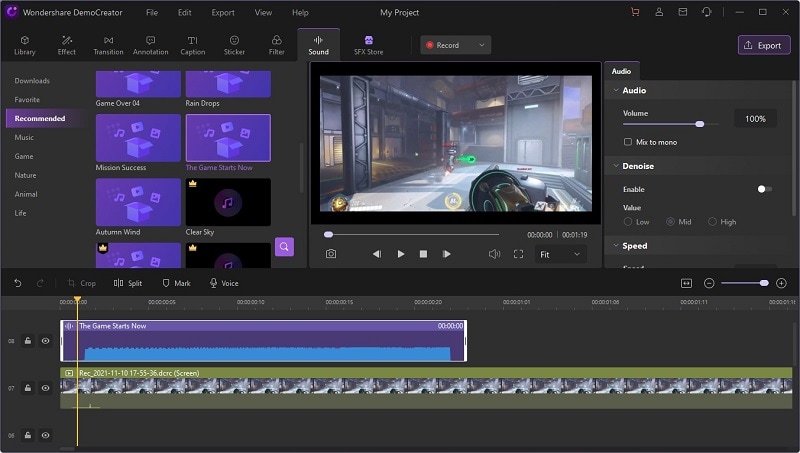Hide track 08 using eye icon

tap(45, 341)
